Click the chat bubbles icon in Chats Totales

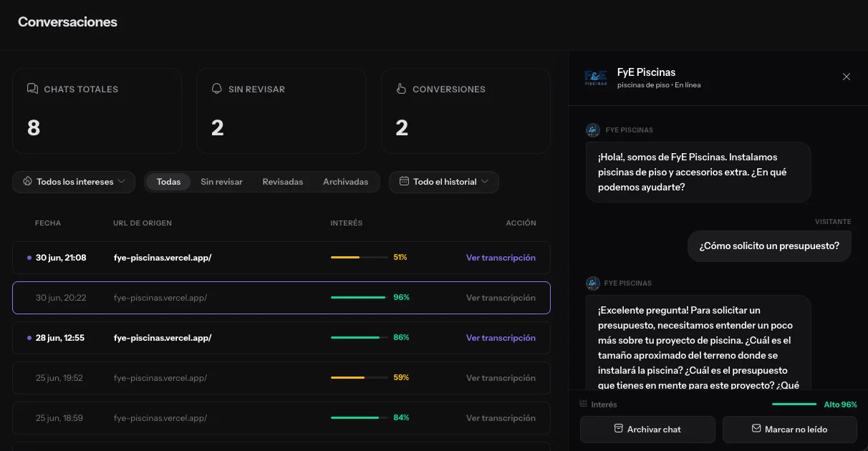pos(32,89)
